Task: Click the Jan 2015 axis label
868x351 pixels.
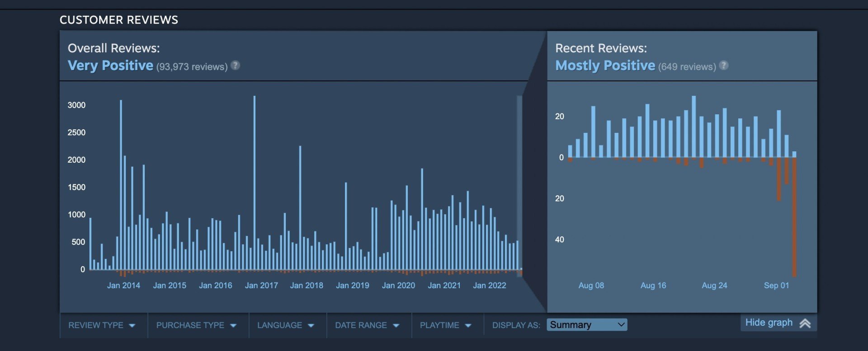Action: pyautogui.click(x=170, y=285)
